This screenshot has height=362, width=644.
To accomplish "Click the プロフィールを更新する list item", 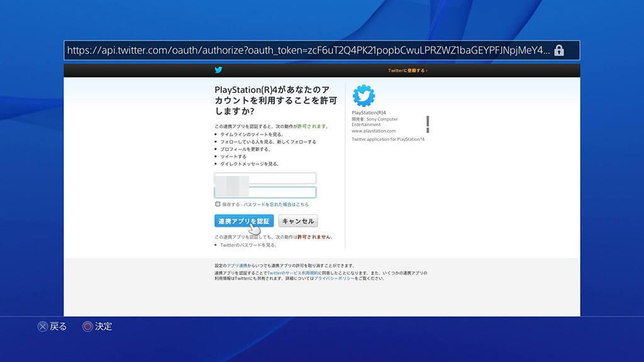I will 245,149.
